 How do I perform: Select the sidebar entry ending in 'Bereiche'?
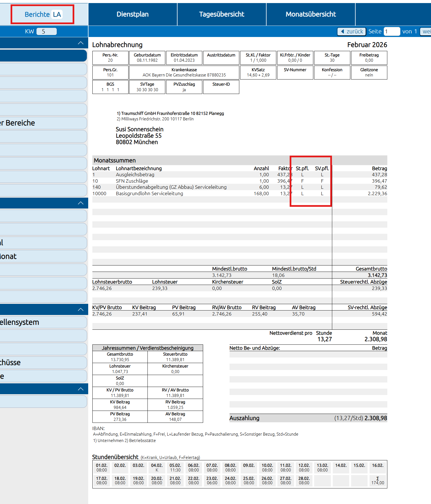point(43,123)
